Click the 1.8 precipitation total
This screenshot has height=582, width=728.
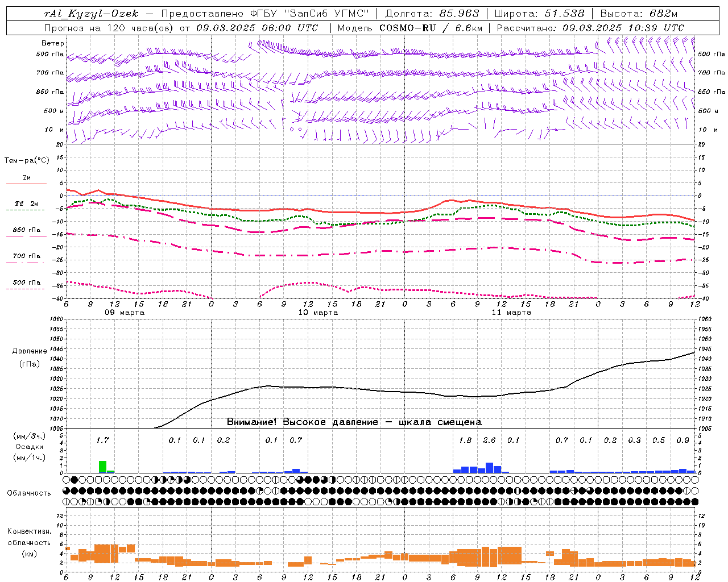coord(465,440)
